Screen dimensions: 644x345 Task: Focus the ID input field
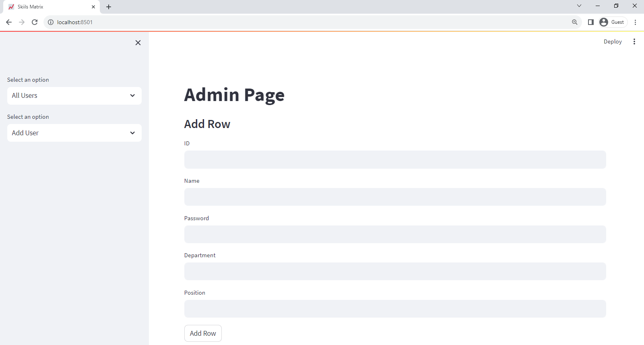pos(395,160)
